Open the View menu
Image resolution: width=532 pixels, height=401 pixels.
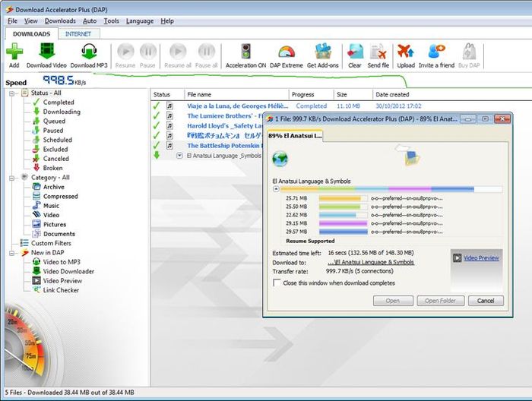(30, 21)
